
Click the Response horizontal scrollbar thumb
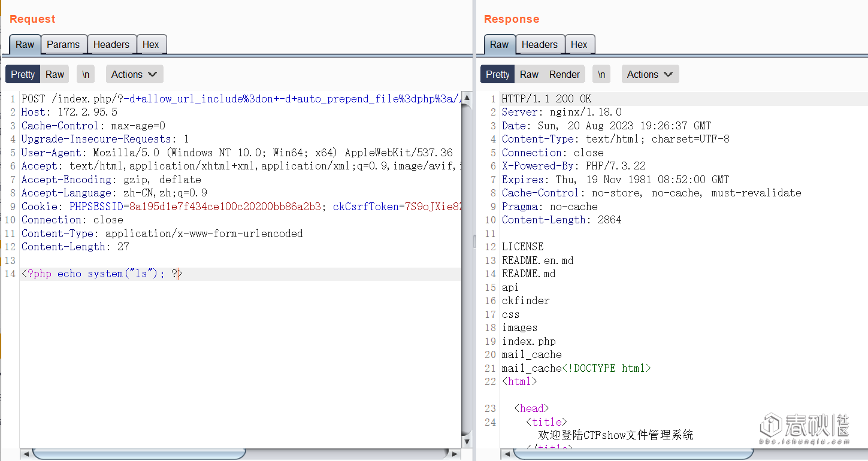tap(633, 454)
